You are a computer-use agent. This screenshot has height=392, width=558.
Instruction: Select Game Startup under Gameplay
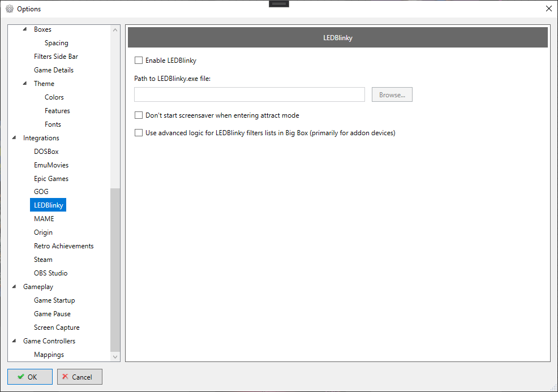(54, 300)
